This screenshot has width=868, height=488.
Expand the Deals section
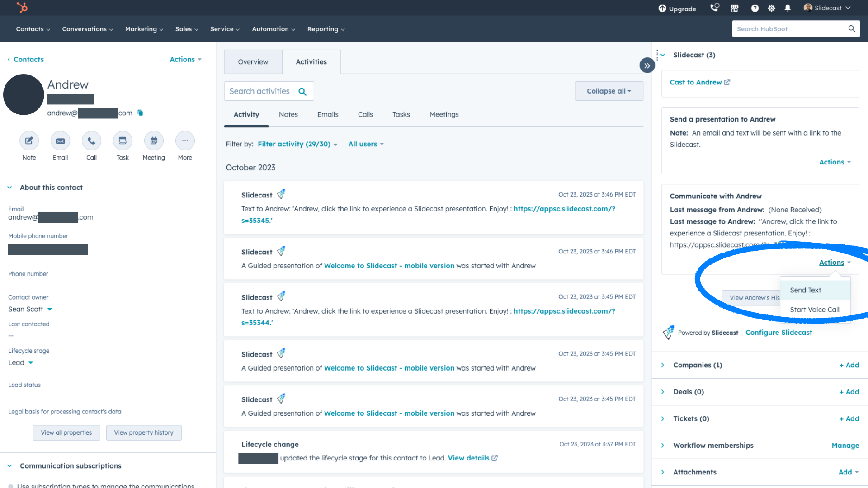point(663,392)
